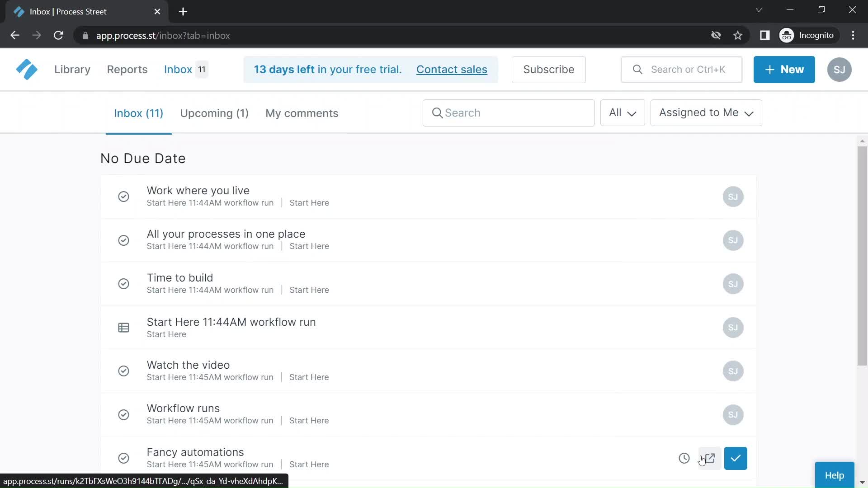Click the + New button
Image resolution: width=868 pixels, height=488 pixels.
(x=784, y=70)
